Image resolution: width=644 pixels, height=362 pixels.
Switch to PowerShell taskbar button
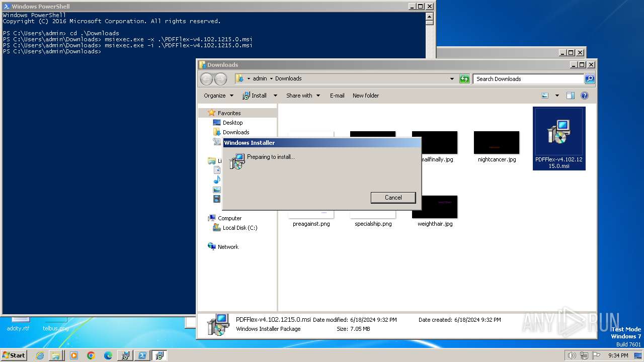[142, 355]
